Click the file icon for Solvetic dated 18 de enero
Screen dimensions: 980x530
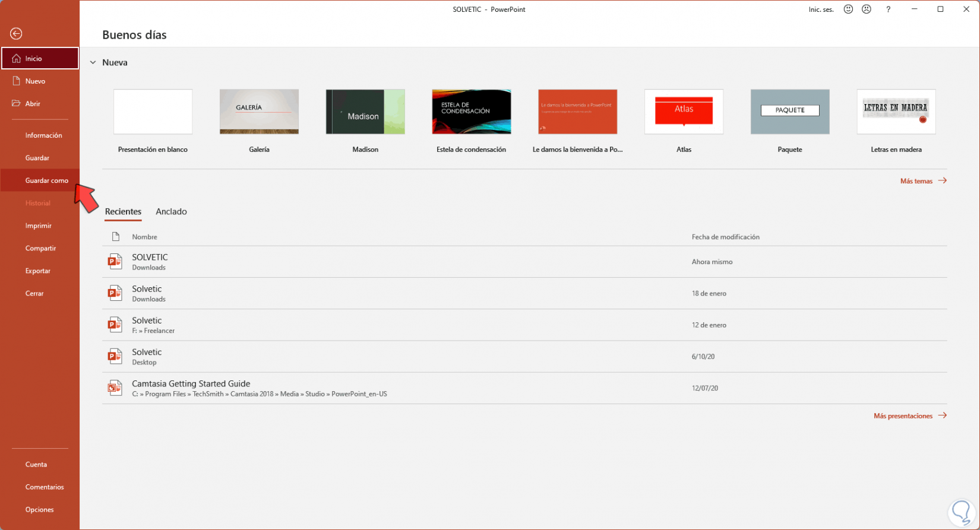coord(115,293)
